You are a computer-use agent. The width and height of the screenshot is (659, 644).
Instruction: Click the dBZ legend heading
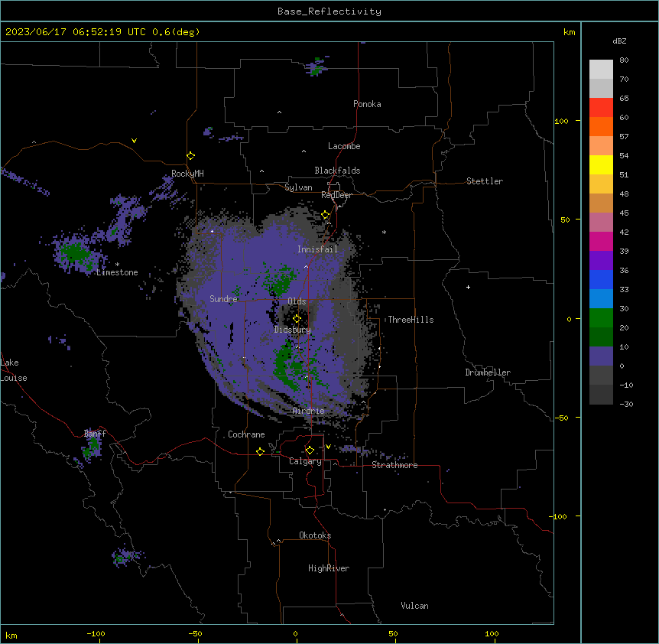tap(619, 41)
